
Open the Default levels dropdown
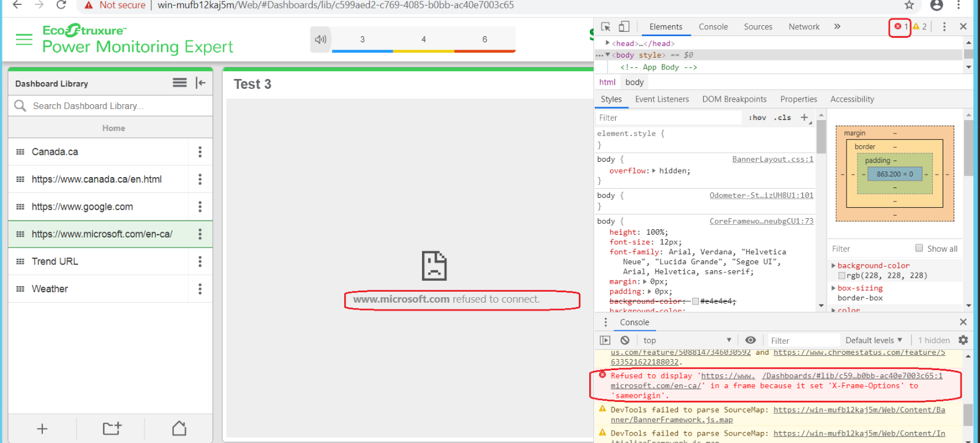[874, 341]
